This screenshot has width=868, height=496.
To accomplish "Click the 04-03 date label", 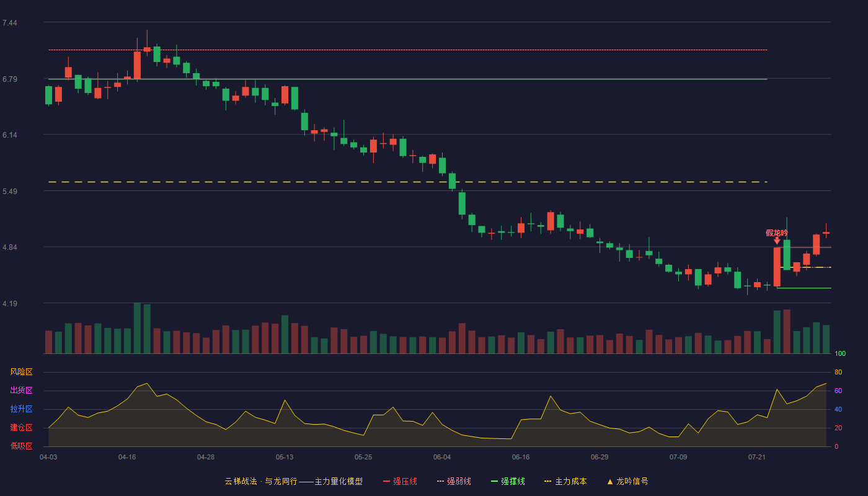I will (x=48, y=457).
